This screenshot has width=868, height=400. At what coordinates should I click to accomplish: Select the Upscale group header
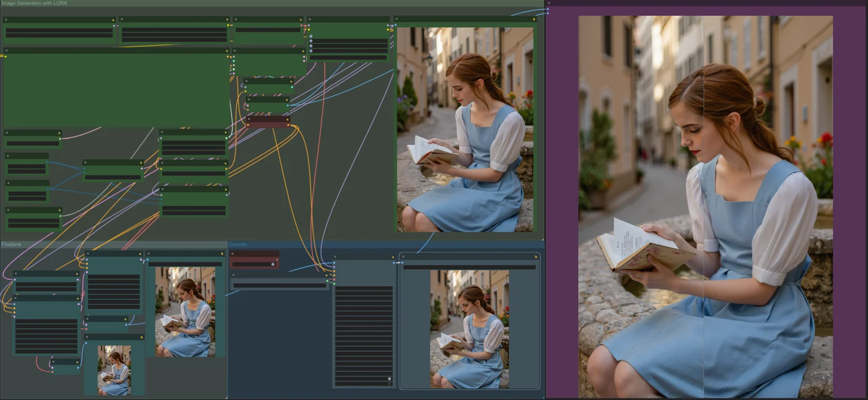pos(237,244)
